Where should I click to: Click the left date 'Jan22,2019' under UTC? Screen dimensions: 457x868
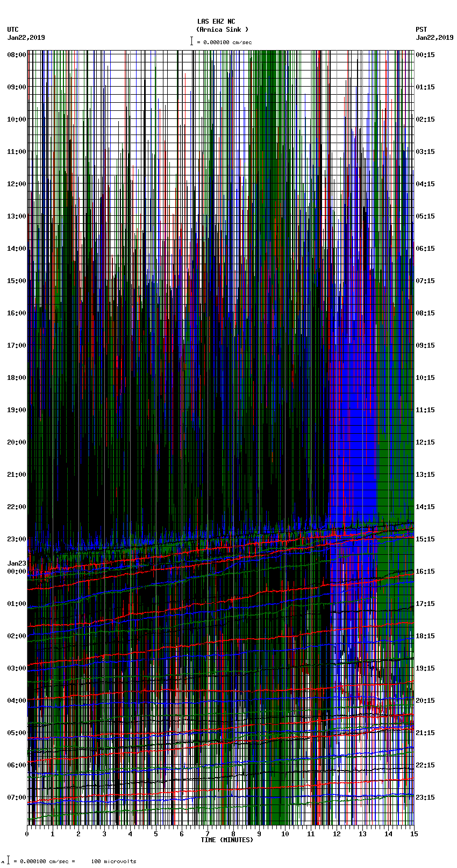26,38
